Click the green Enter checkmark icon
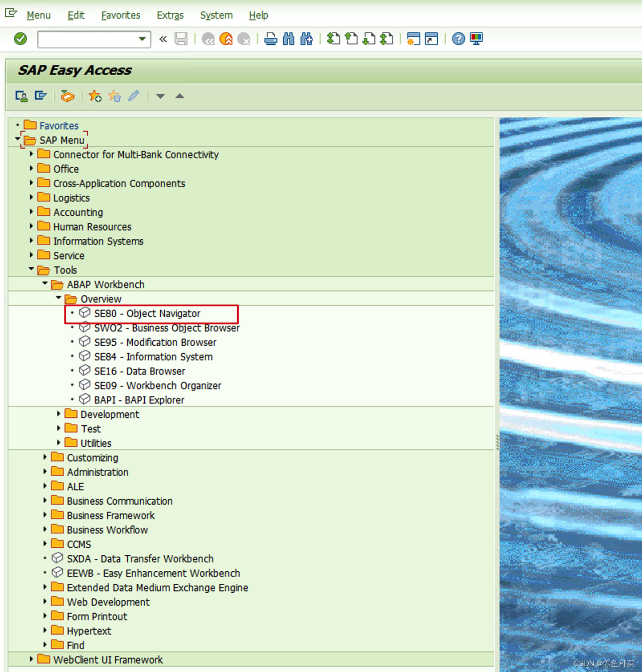The width and height of the screenshot is (642, 672). click(20, 39)
